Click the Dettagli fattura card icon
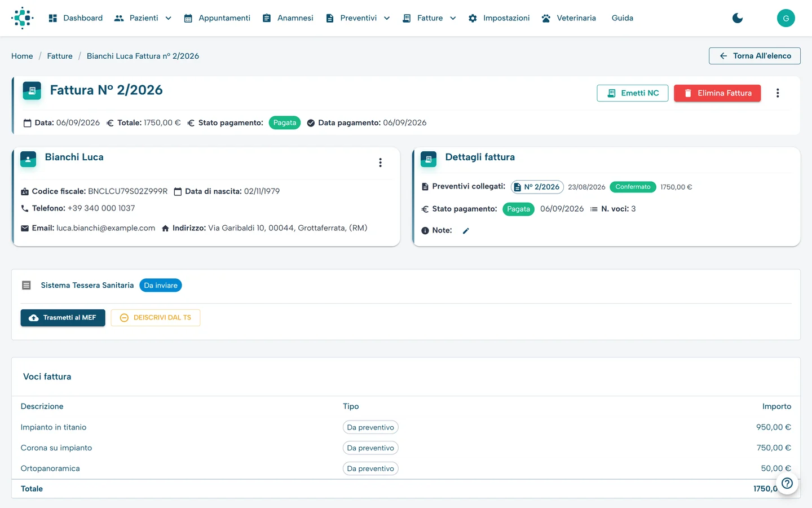Screen dimensions: 812x508 tap(429, 159)
